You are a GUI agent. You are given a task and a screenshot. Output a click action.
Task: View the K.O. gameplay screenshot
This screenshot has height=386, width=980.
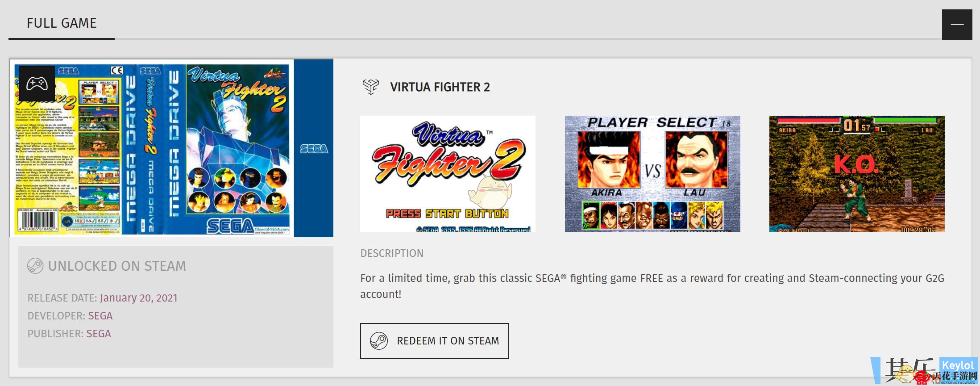coord(856,174)
